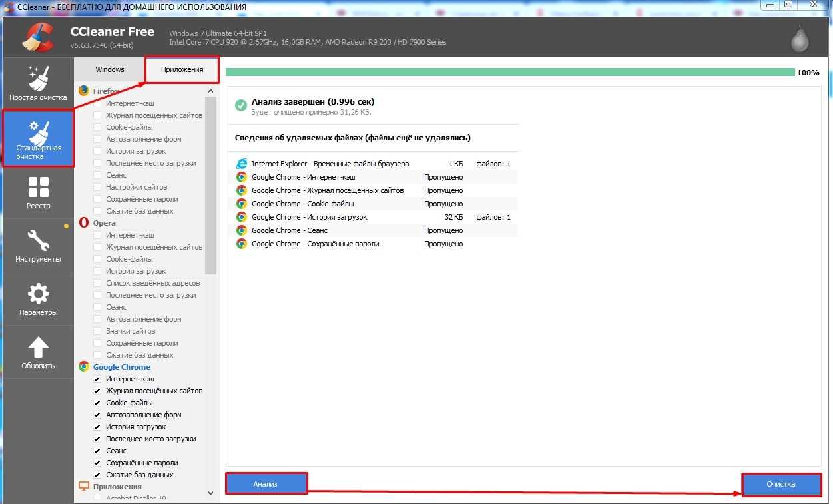
Task: Click the pear icon in header
Action: click(800, 40)
